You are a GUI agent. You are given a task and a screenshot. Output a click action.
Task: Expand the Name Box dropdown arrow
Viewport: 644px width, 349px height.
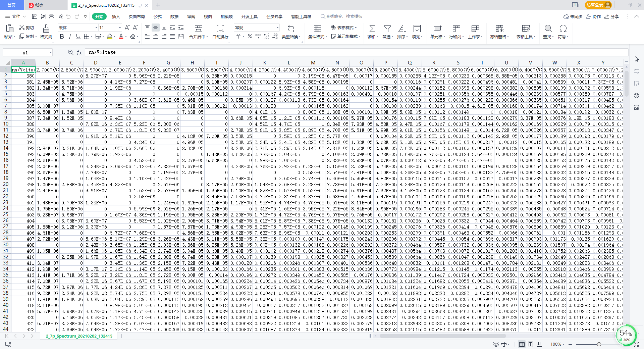tap(51, 52)
